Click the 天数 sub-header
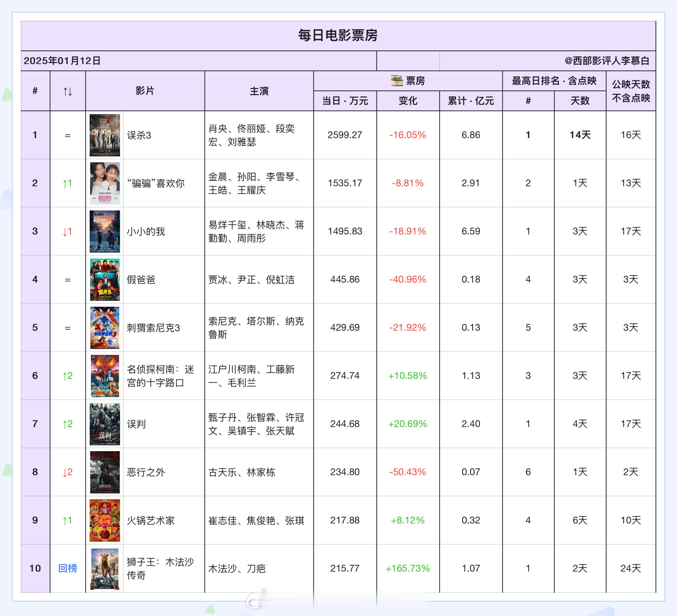 [580, 101]
